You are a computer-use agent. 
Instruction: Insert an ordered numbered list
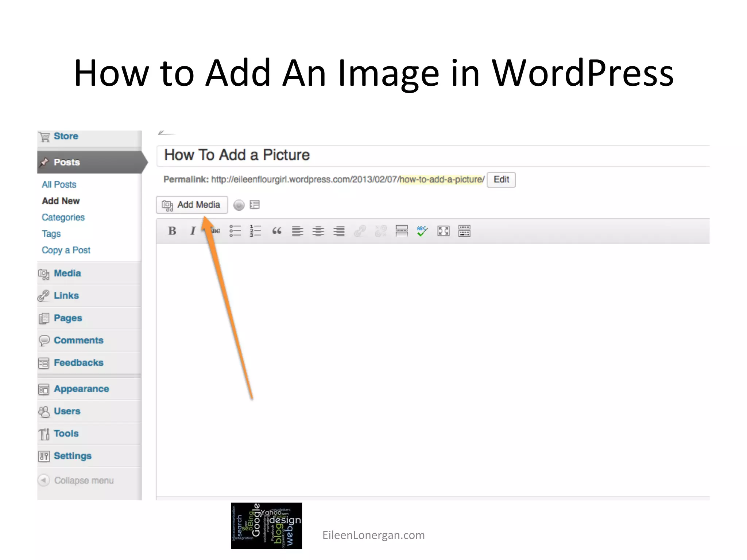[256, 231]
